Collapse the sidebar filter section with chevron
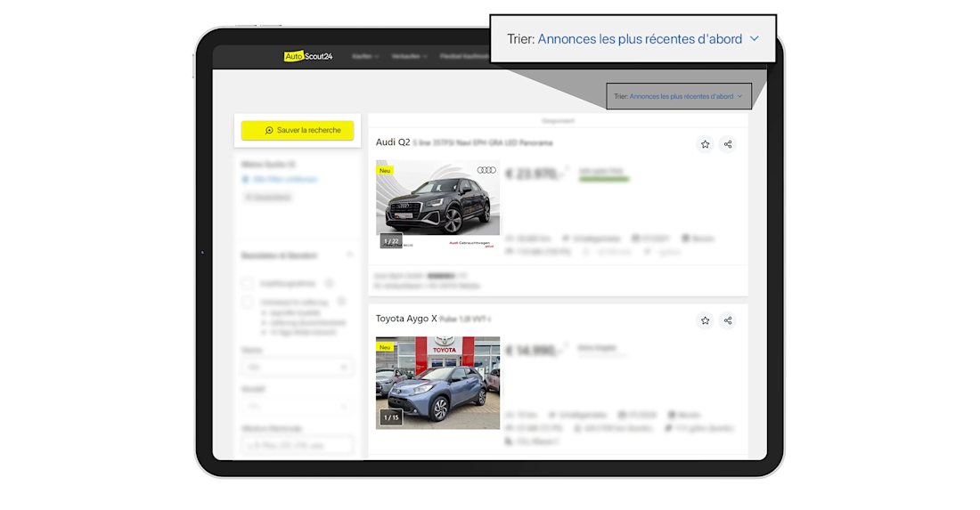The height and width of the screenshot is (510, 980). coord(349,255)
